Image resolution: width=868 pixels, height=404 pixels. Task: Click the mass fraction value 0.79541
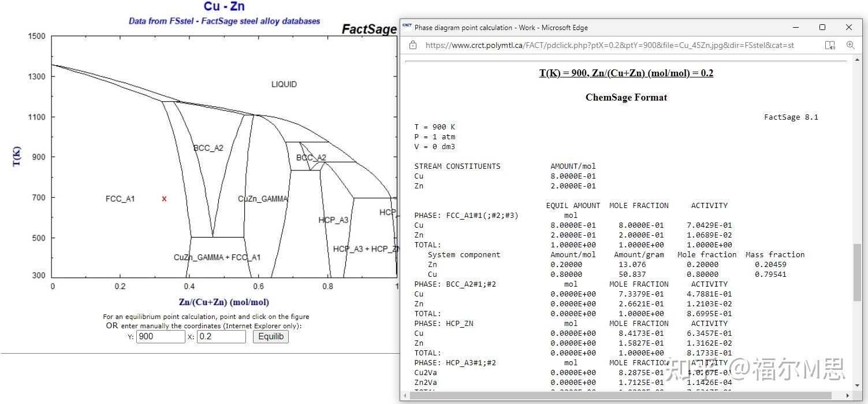click(x=770, y=275)
